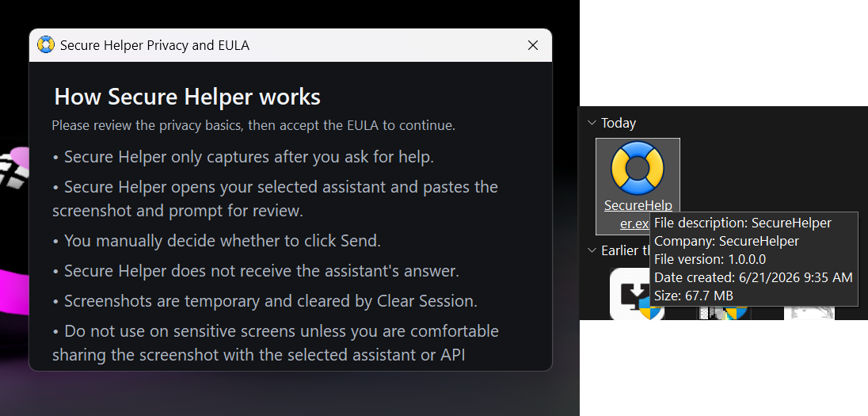Click 'opens your selected assistant and pastes' bullet
This screenshot has width=868, height=416.
(275, 199)
